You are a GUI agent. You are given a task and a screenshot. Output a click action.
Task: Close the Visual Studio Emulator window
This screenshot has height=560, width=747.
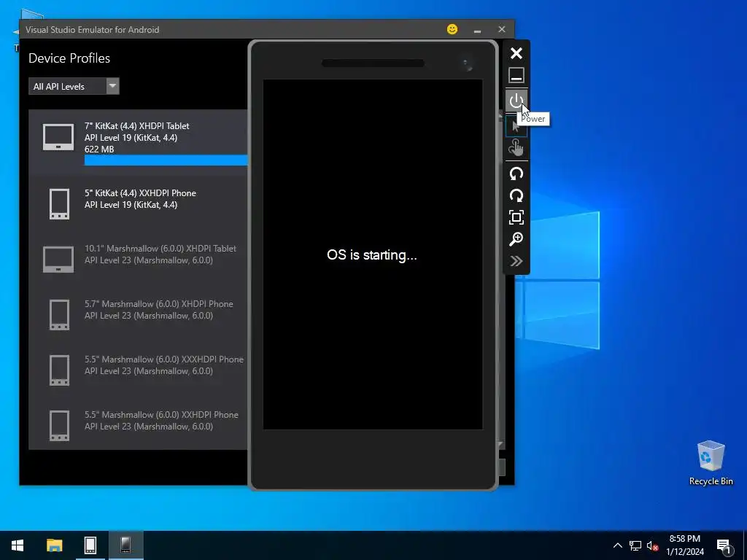coord(502,29)
